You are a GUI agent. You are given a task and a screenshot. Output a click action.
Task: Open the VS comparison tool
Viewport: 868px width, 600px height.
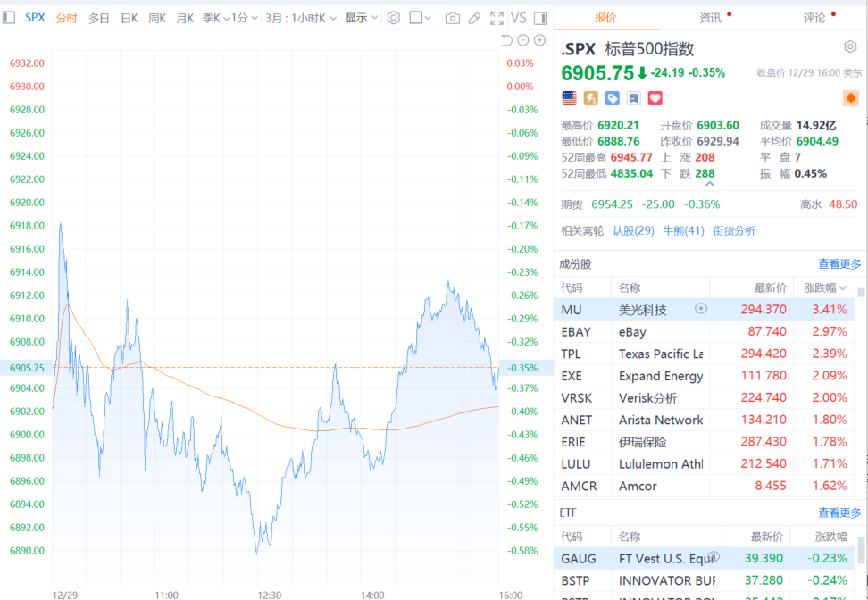(x=518, y=18)
